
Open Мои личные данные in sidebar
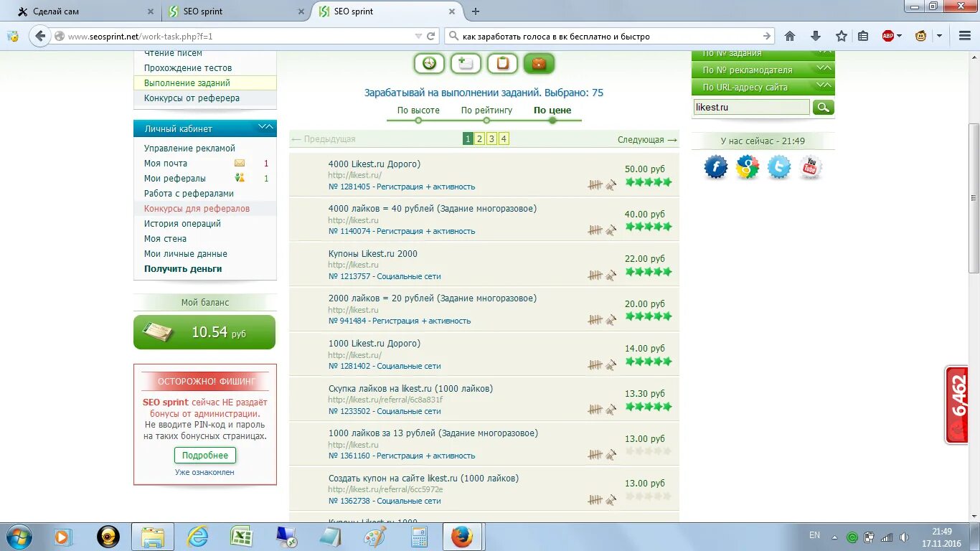point(186,254)
